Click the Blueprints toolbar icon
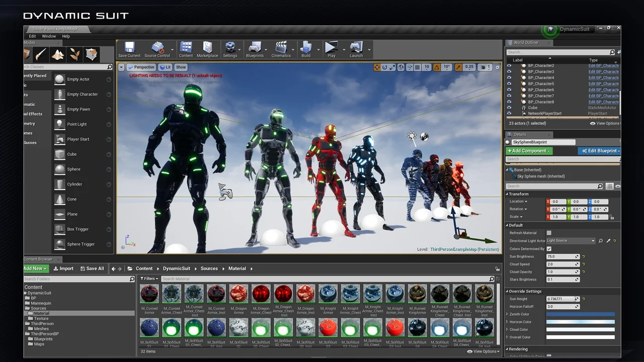 256,48
